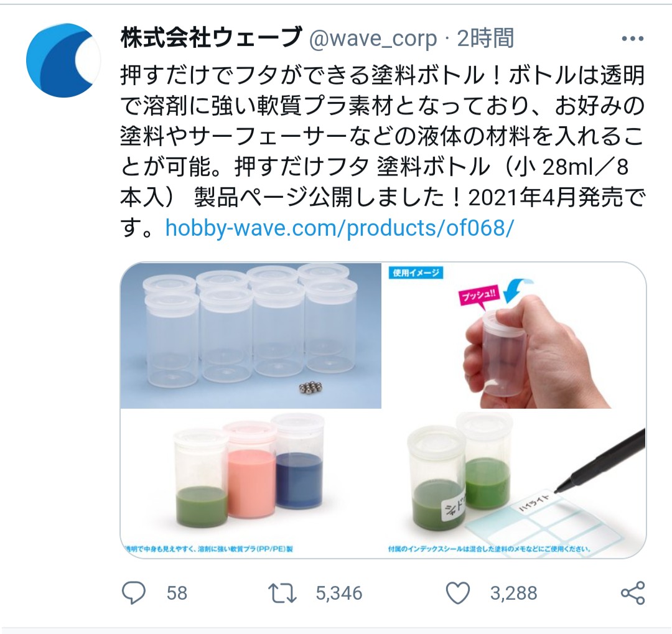Select the 使用イメージ label in image
Viewport: 672px width, 634px height.
click(416, 273)
